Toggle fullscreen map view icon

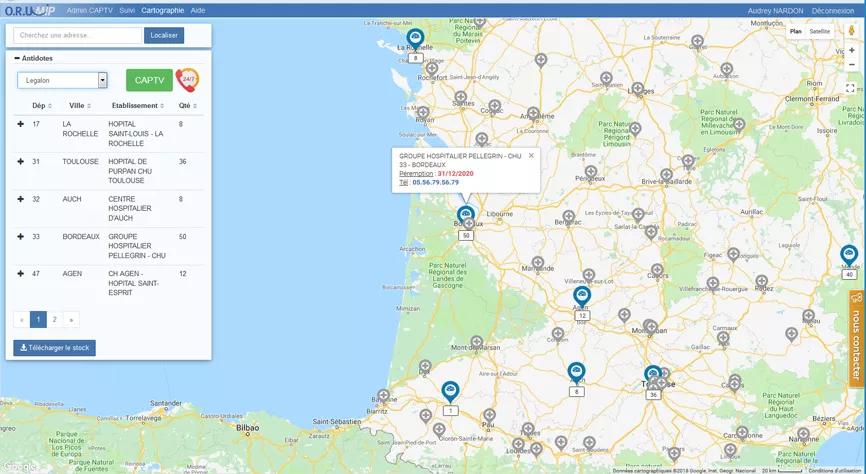coord(850,88)
